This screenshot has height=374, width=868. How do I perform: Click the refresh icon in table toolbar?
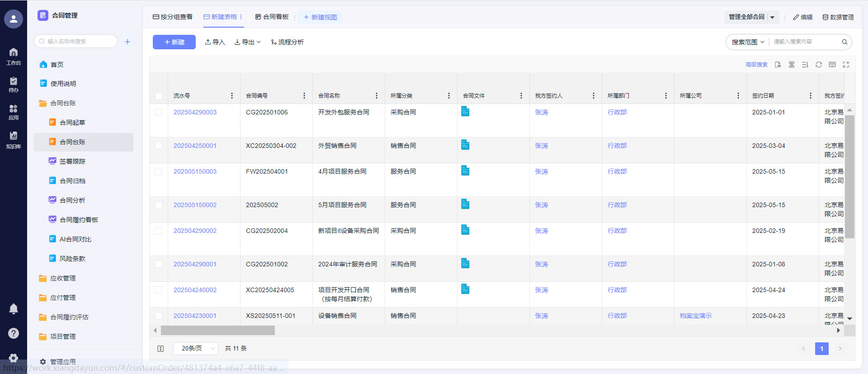coord(818,65)
